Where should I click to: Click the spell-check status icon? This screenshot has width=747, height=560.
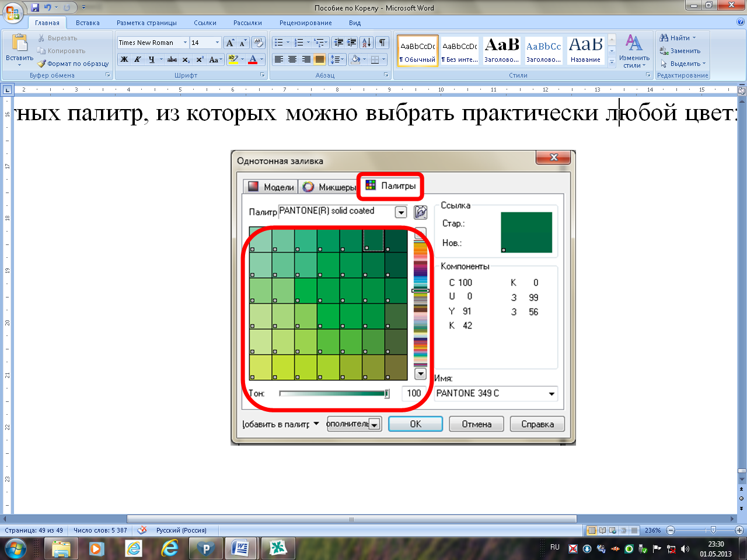coord(142,530)
